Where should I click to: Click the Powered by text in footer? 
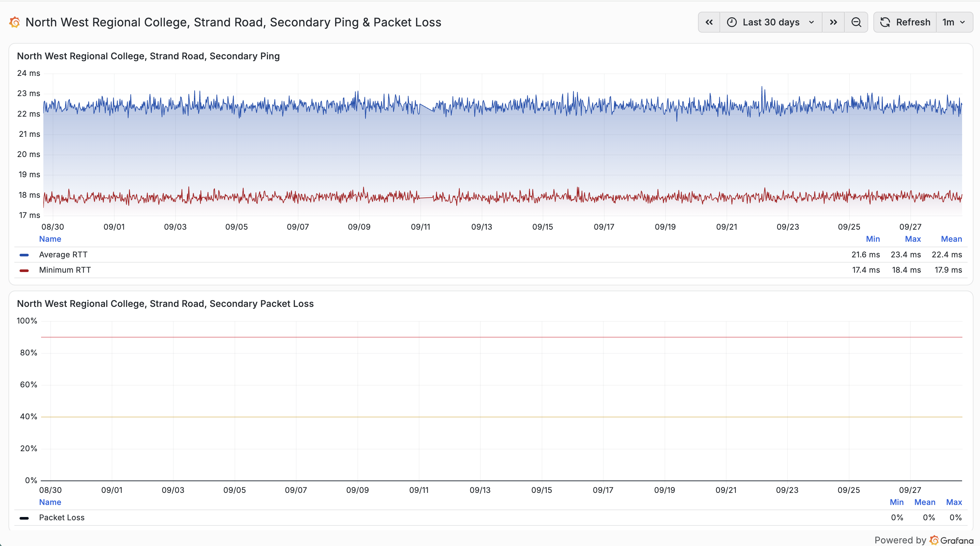(x=900, y=540)
